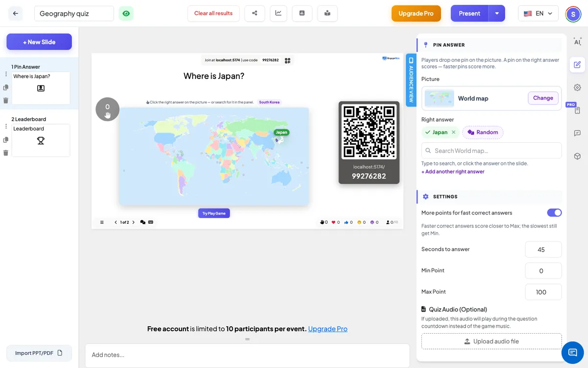Viewport: 588px width, 368px height.
Task: Click Import PPT/PDF button
Action: tap(39, 353)
